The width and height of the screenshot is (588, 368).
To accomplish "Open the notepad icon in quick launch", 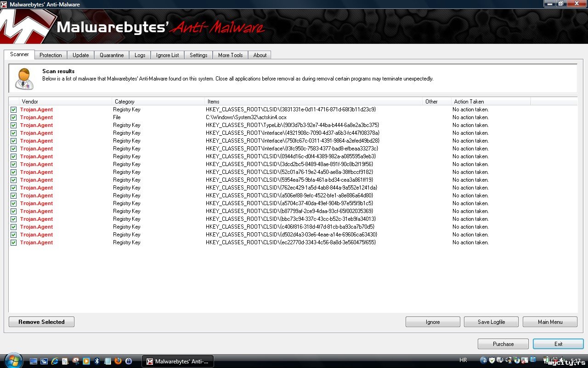I will (107, 361).
